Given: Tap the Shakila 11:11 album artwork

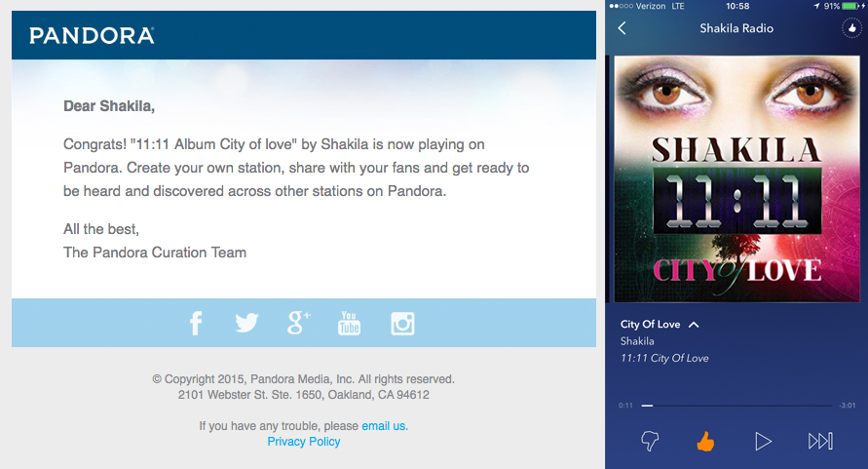Looking at the screenshot, I should coord(736,178).
